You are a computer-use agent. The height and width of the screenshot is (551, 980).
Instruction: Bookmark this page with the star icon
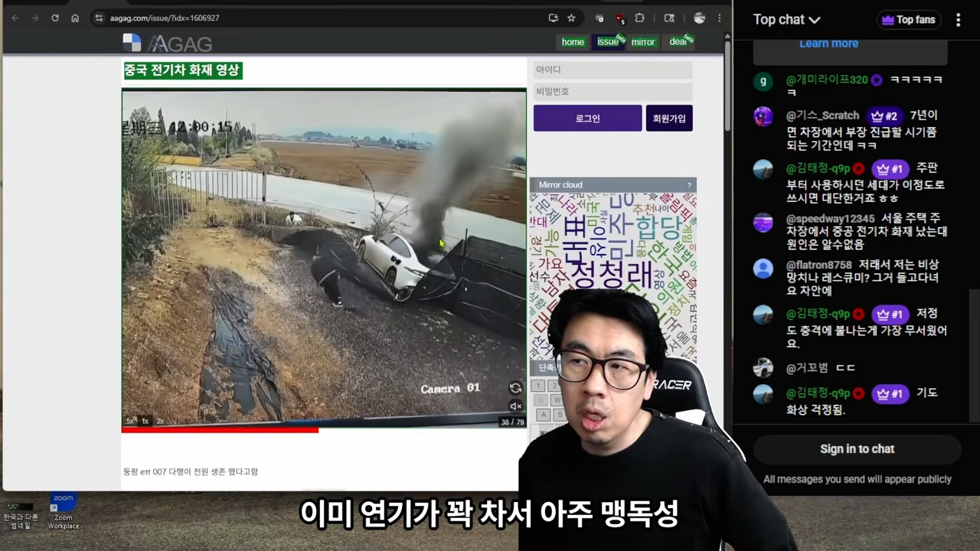tap(571, 18)
